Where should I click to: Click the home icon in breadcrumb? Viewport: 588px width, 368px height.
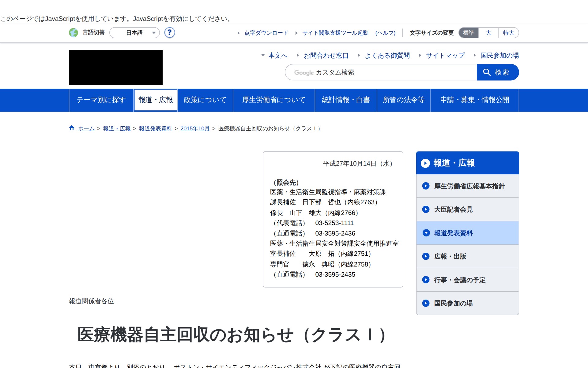71,128
